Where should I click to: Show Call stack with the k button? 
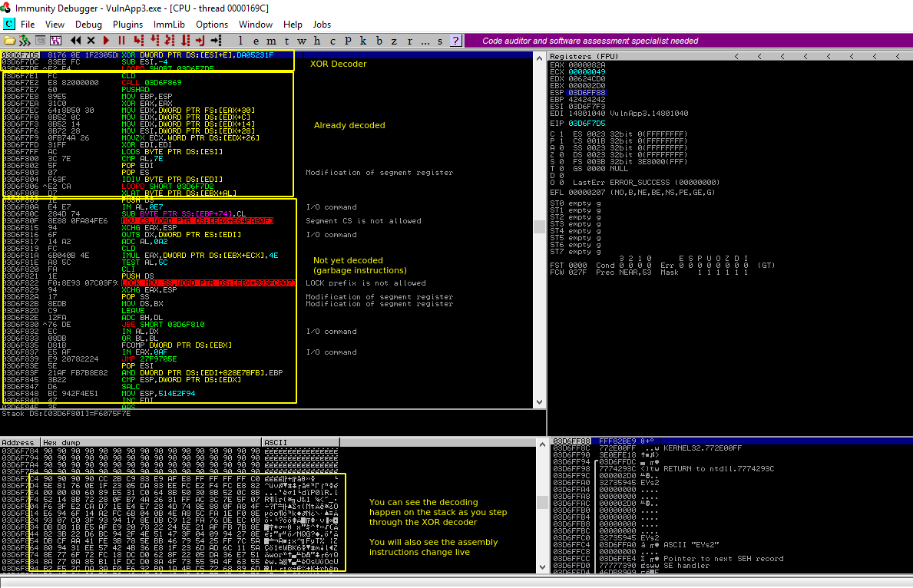pyautogui.click(x=363, y=41)
